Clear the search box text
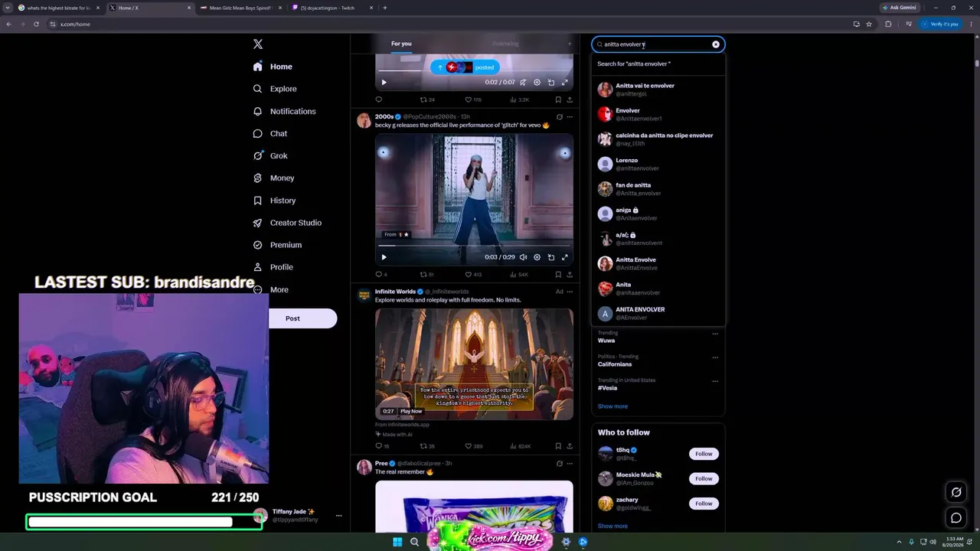The image size is (980, 551). tap(716, 44)
